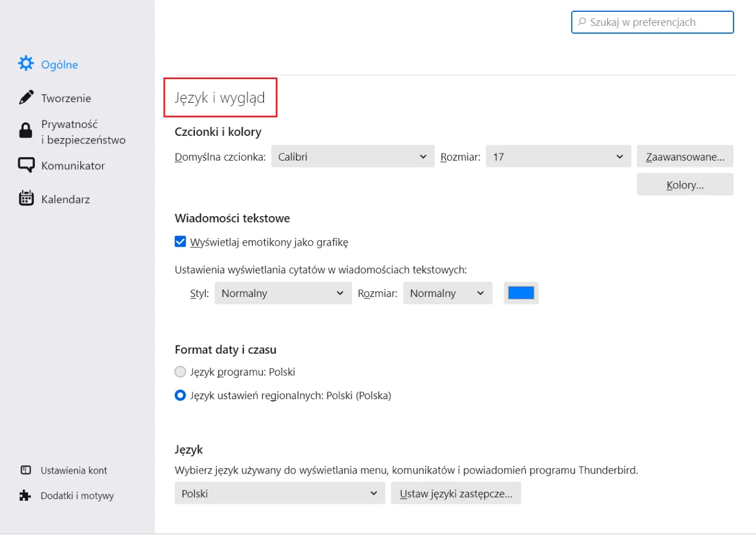Click the magnifier icon in the search box
This screenshot has width=756, height=535.
581,22
